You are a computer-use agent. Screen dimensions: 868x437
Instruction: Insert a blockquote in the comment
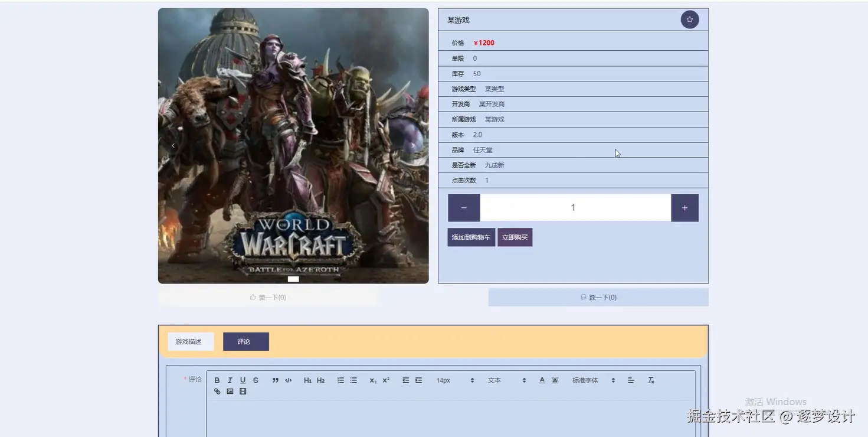pyautogui.click(x=275, y=380)
